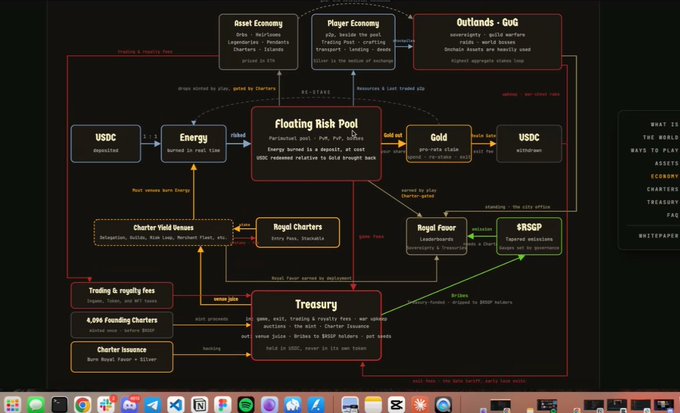Click the RE-STAKE label on dashed arc
The image size is (680, 413).
pyautogui.click(x=316, y=92)
